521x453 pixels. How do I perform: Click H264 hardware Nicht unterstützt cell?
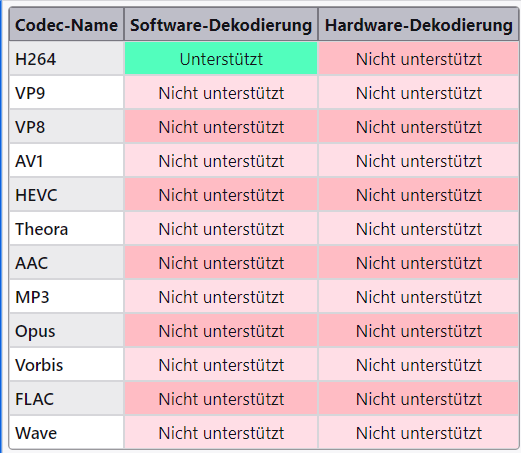[x=418, y=59]
